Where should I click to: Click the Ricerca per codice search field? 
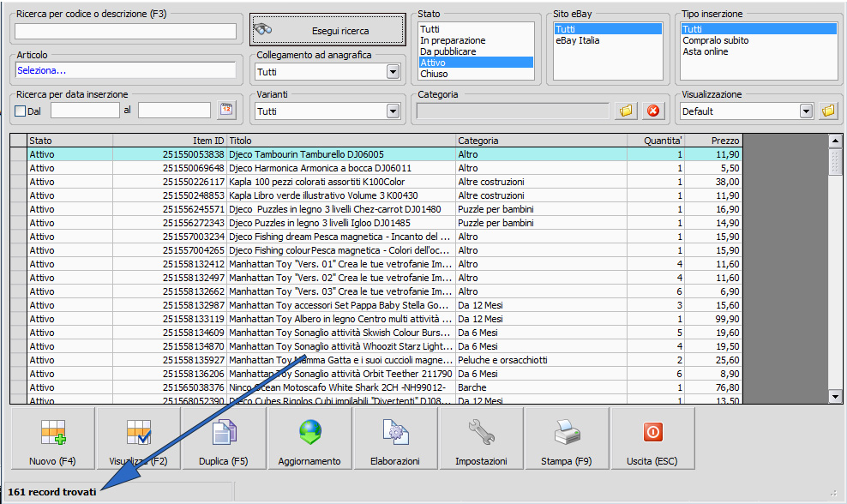click(x=125, y=32)
